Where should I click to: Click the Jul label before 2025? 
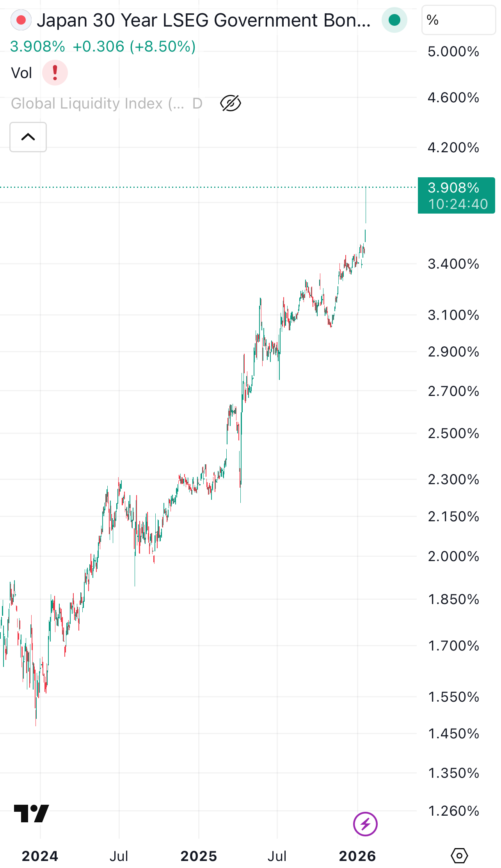tap(119, 856)
